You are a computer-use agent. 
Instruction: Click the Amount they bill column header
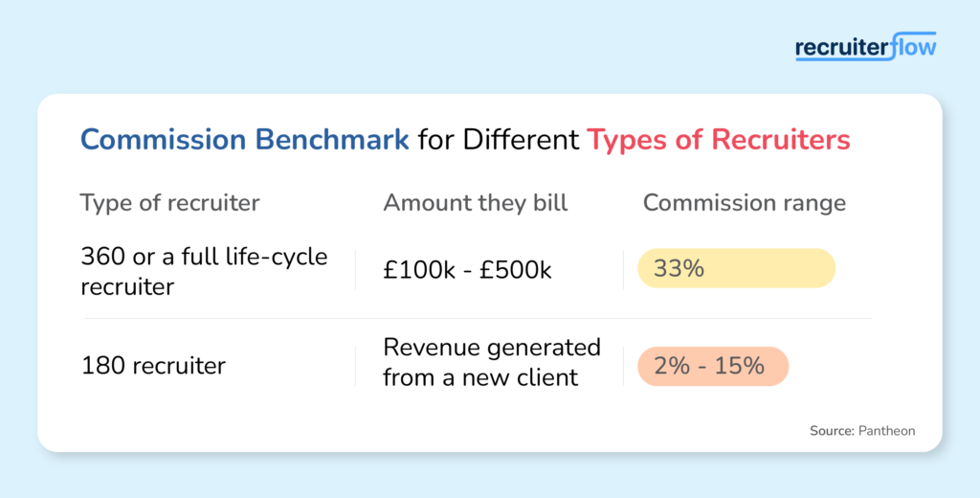(x=476, y=203)
